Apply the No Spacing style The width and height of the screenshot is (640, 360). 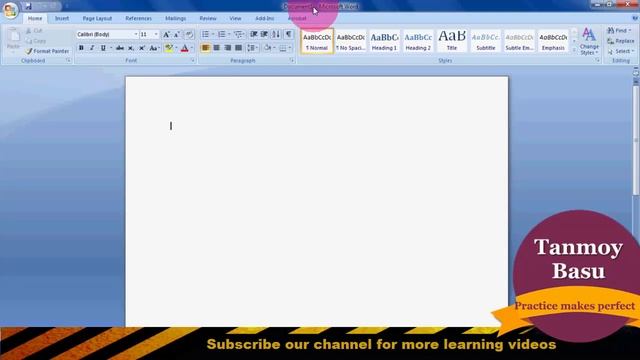351,41
